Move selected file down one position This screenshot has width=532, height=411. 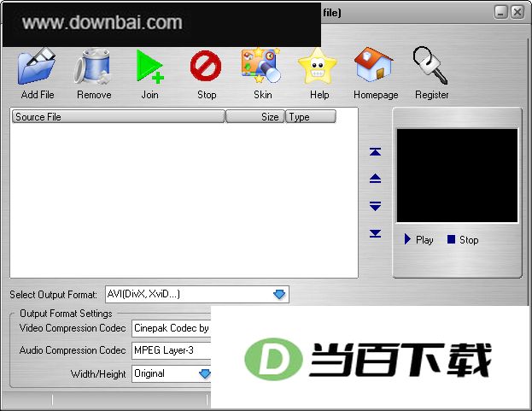click(x=375, y=206)
